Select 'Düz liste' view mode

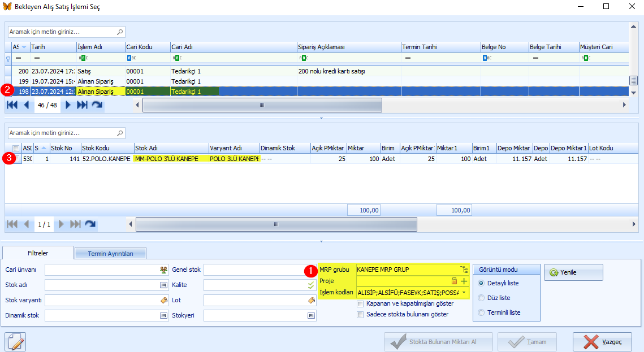click(482, 298)
